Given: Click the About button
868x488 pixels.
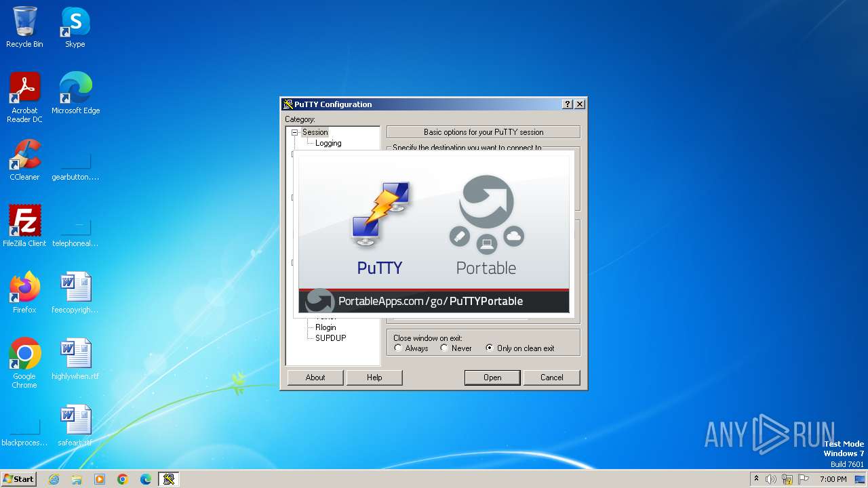Looking at the screenshot, I should 315,378.
